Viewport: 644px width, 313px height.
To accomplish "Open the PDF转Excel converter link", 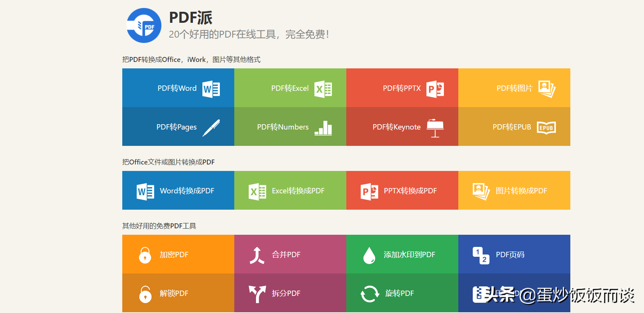I will [290, 88].
